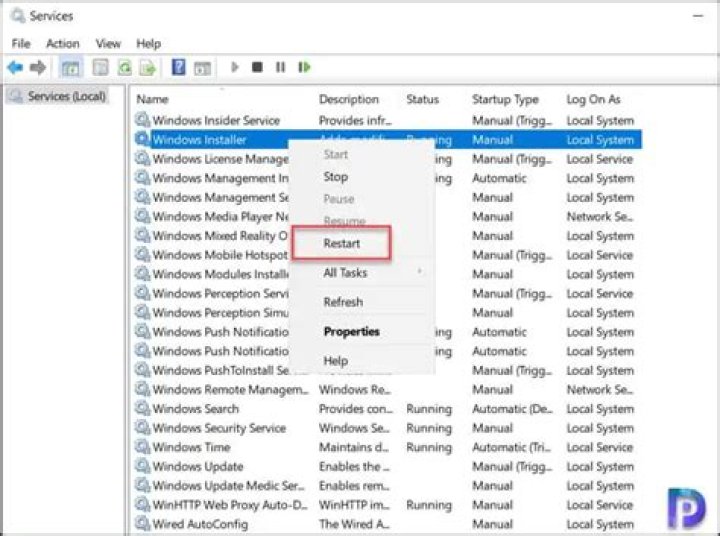Click gear icon beside Windows Update
Screen dimensions: 720x536
(142, 466)
